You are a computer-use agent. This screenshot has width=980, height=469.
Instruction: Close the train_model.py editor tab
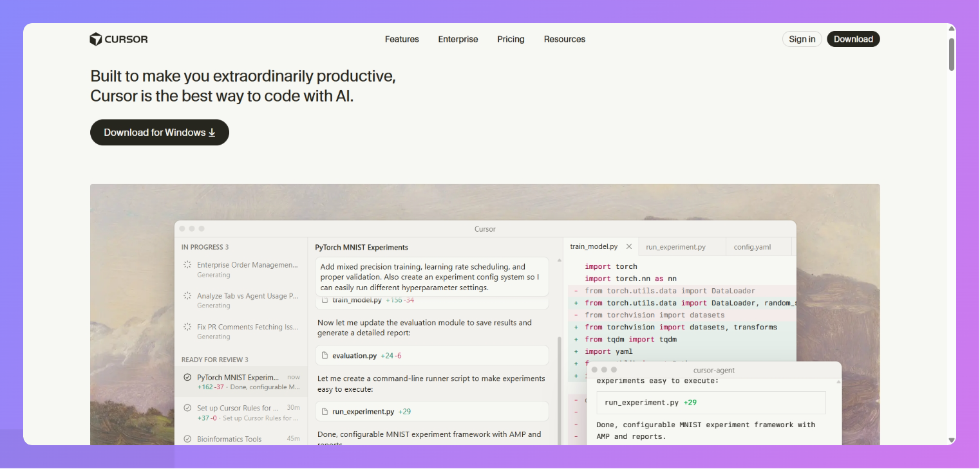tap(629, 246)
